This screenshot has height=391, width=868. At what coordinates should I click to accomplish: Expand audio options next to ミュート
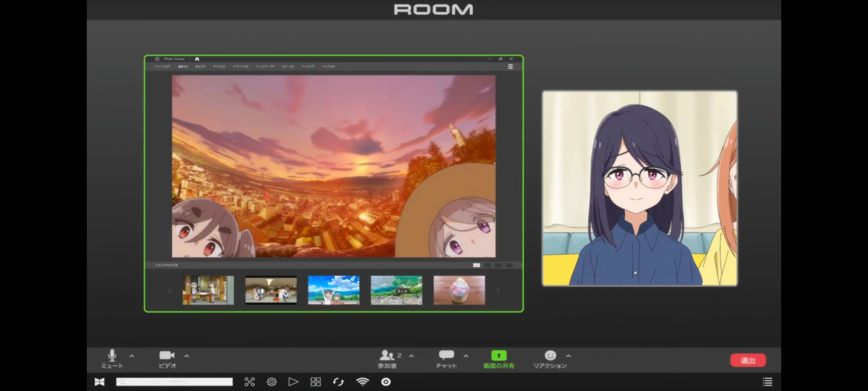click(132, 356)
